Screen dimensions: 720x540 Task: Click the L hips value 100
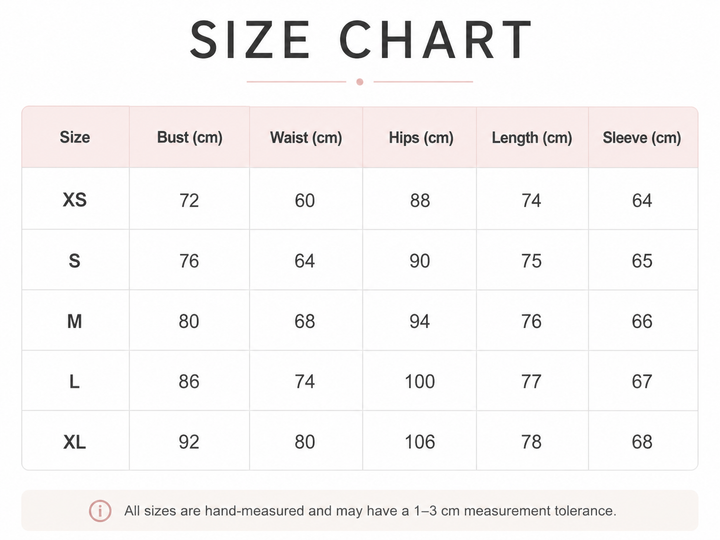(x=420, y=382)
